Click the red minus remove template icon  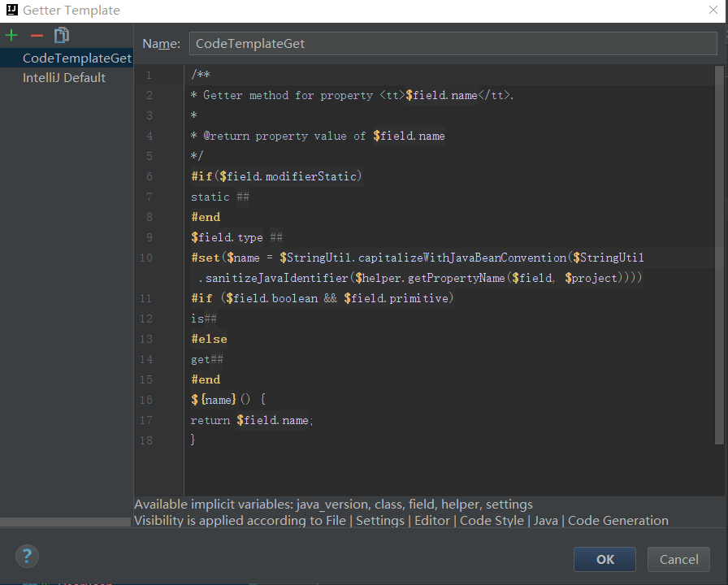(37, 36)
